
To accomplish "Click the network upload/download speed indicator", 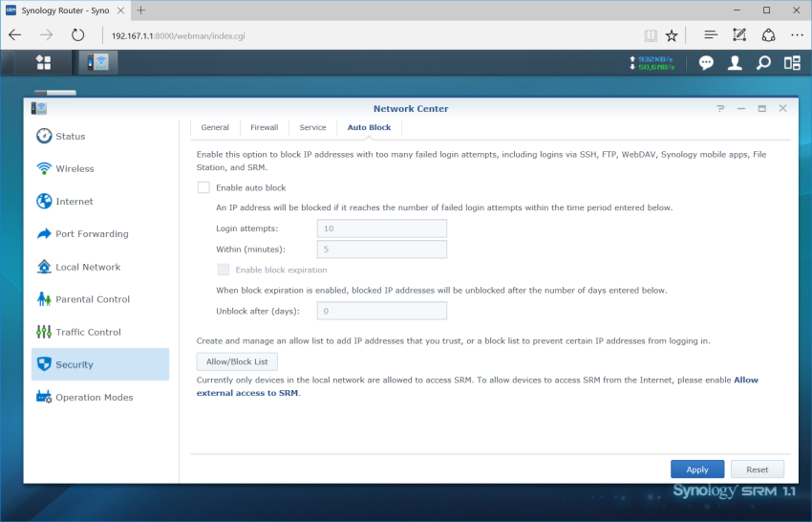I will [x=652, y=63].
